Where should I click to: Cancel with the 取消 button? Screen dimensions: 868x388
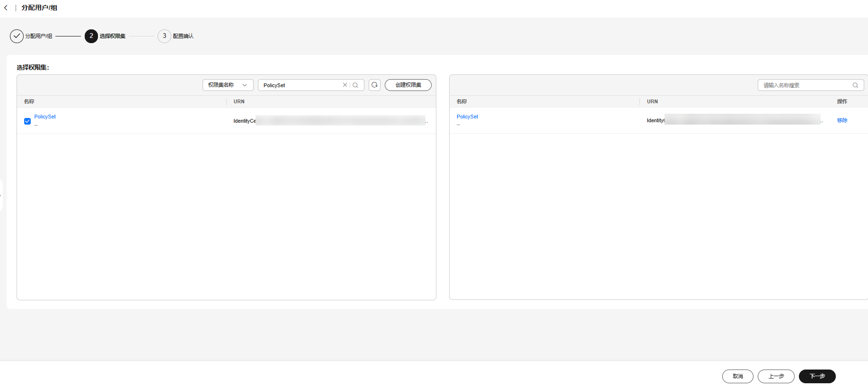(737, 376)
